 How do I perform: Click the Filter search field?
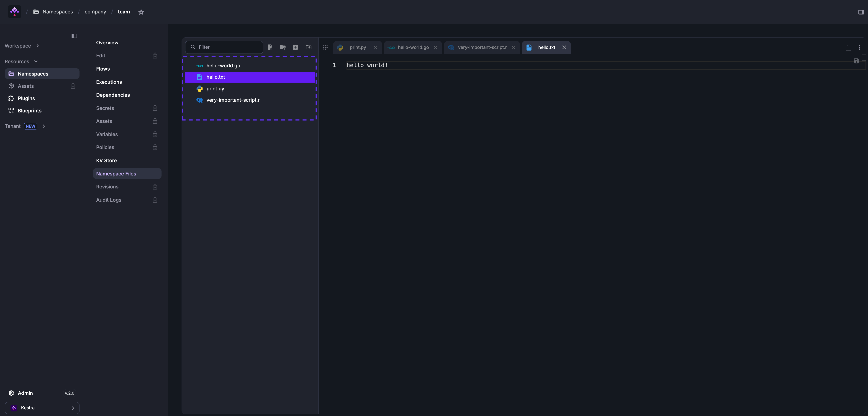pyautogui.click(x=224, y=47)
